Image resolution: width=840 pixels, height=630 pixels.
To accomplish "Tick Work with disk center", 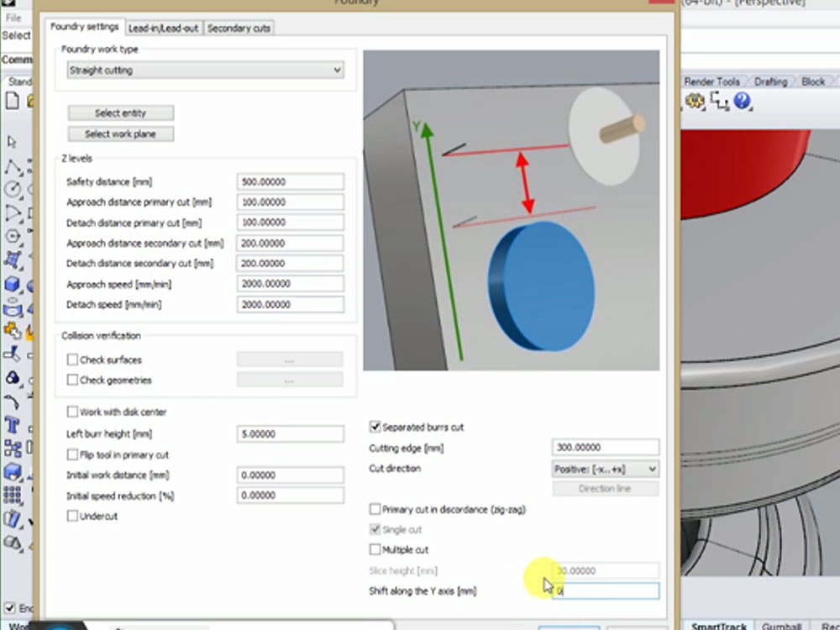I will click(72, 412).
